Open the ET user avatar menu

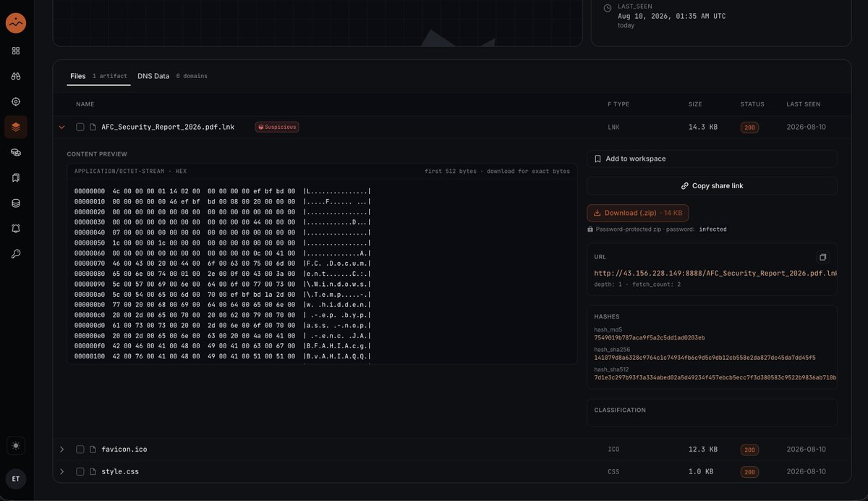point(16,479)
